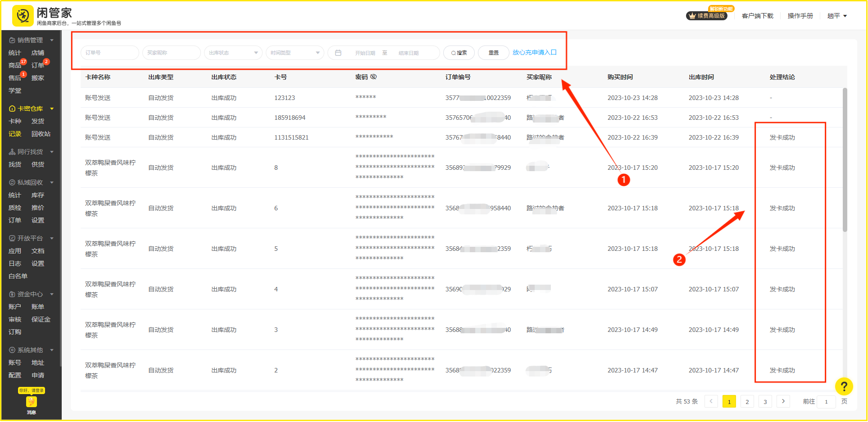The width and height of the screenshot is (868, 422).
Task: Expand the 趟平 user account menu
Action: pos(837,16)
